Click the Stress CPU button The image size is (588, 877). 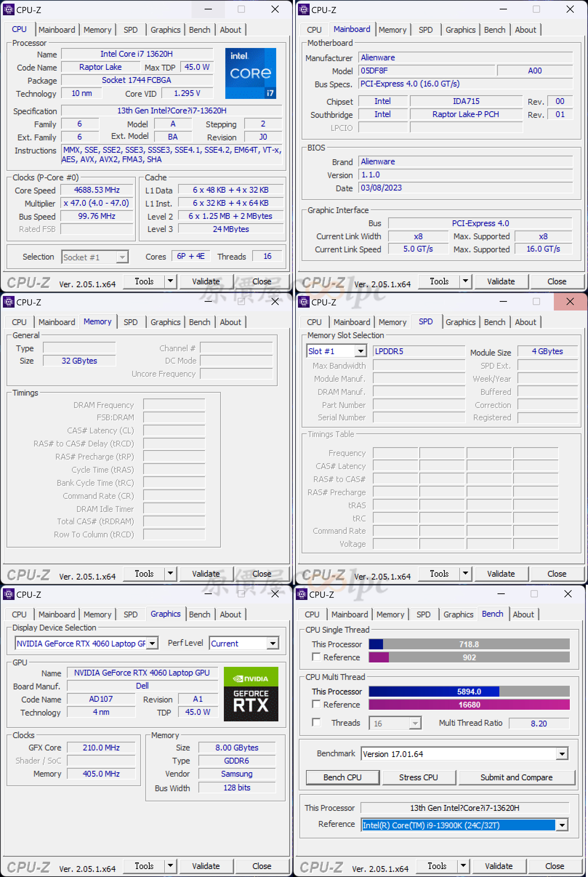pyautogui.click(x=419, y=777)
